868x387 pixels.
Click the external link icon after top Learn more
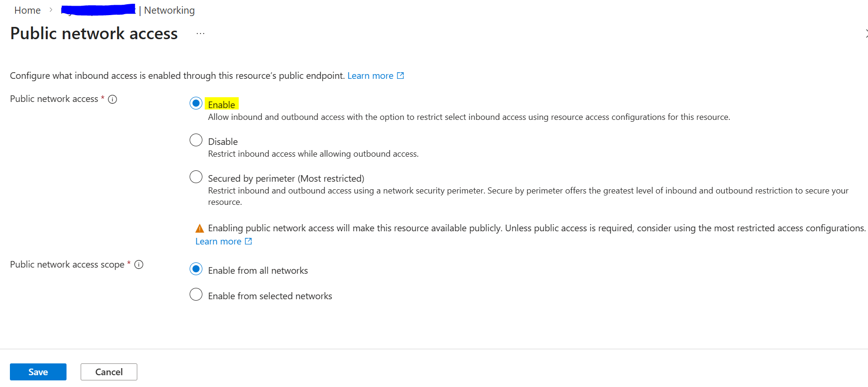(401, 76)
